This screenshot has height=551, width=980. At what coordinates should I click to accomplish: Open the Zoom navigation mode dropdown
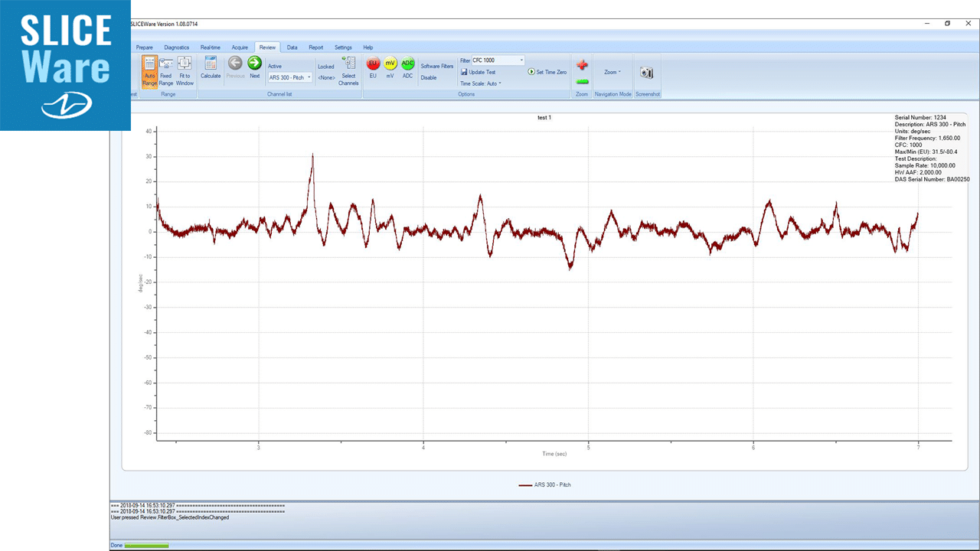[612, 72]
